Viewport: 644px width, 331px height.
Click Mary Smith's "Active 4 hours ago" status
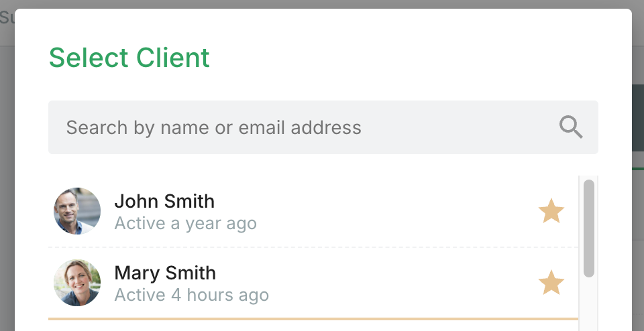tap(191, 295)
